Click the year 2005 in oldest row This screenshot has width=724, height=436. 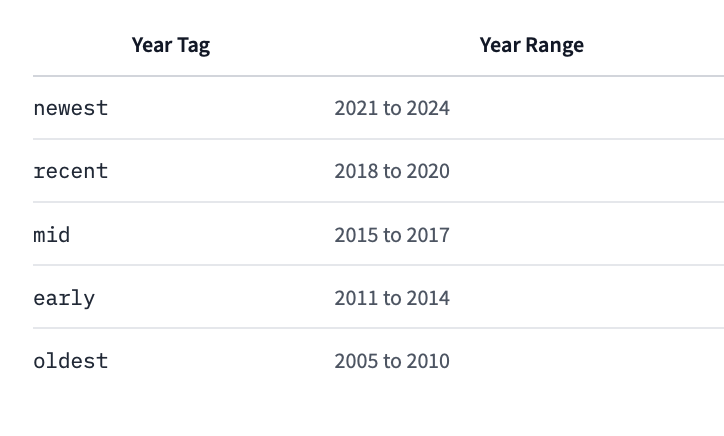click(x=355, y=361)
